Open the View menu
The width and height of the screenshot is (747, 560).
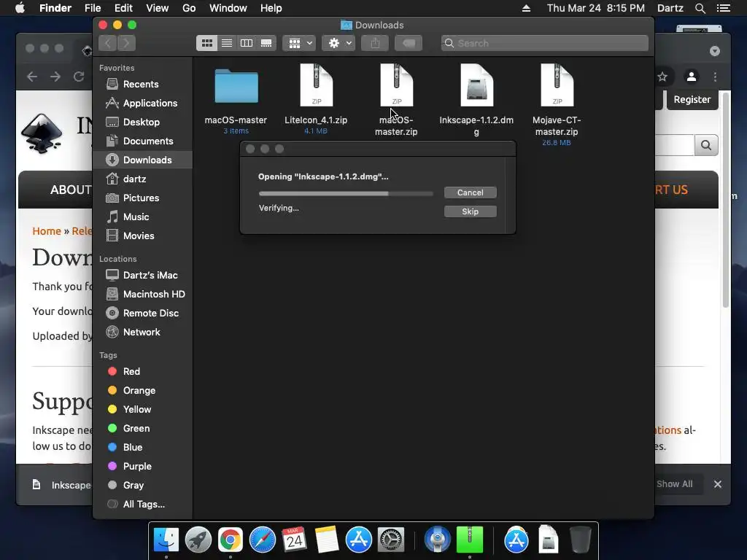pyautogui.click(x=158, y=8)
